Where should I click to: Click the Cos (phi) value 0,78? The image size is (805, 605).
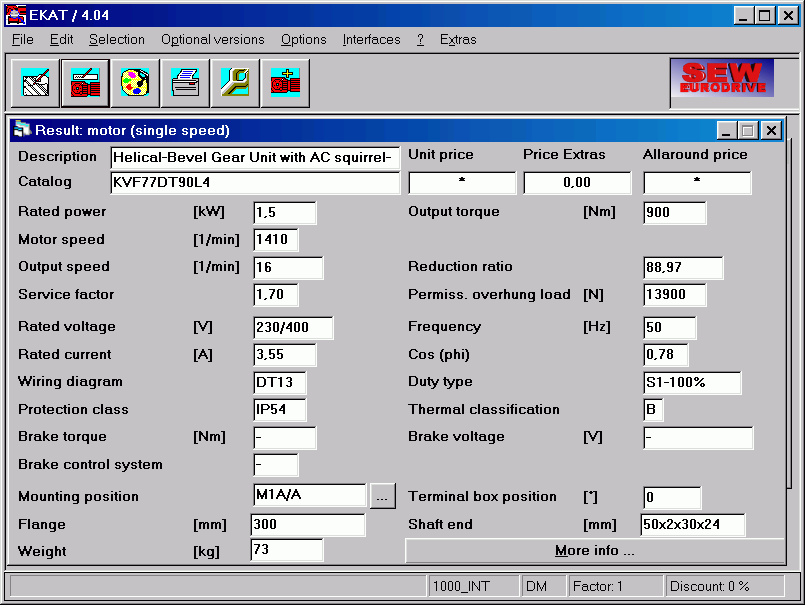[666, 355]
